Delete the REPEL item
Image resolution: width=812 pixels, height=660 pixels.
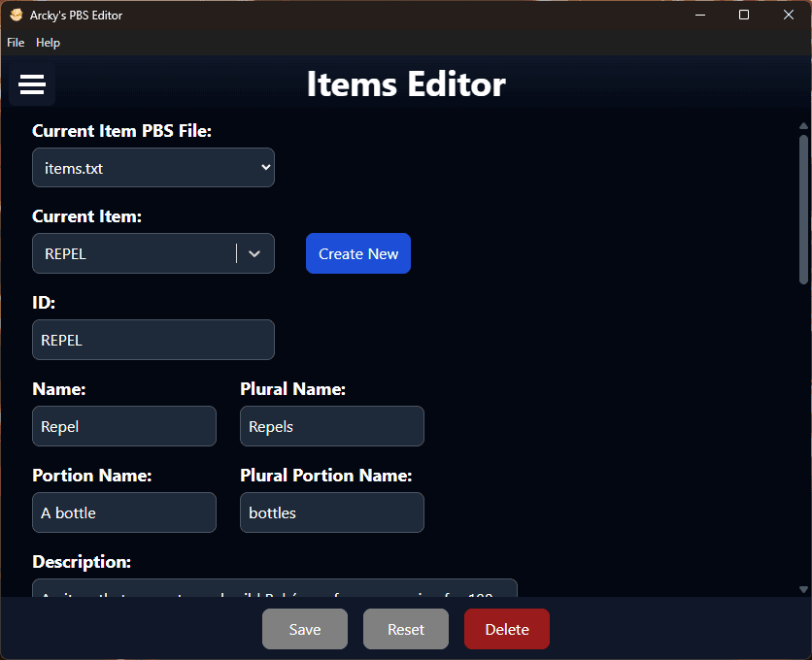(x=506, y=629)
